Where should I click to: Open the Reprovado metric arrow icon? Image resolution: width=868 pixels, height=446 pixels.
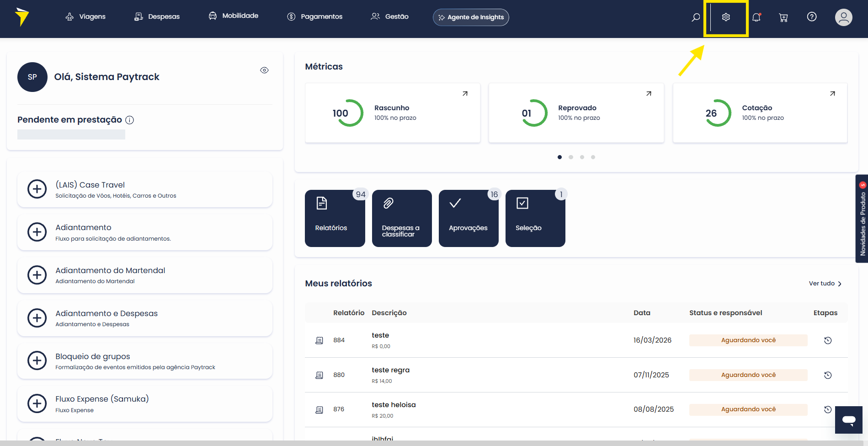pos(649,93)
